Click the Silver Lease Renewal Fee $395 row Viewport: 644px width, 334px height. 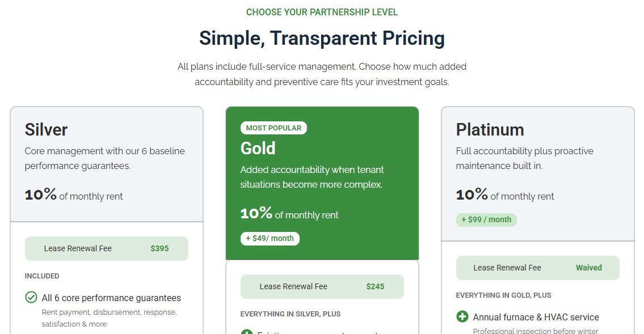pos(106,248)
